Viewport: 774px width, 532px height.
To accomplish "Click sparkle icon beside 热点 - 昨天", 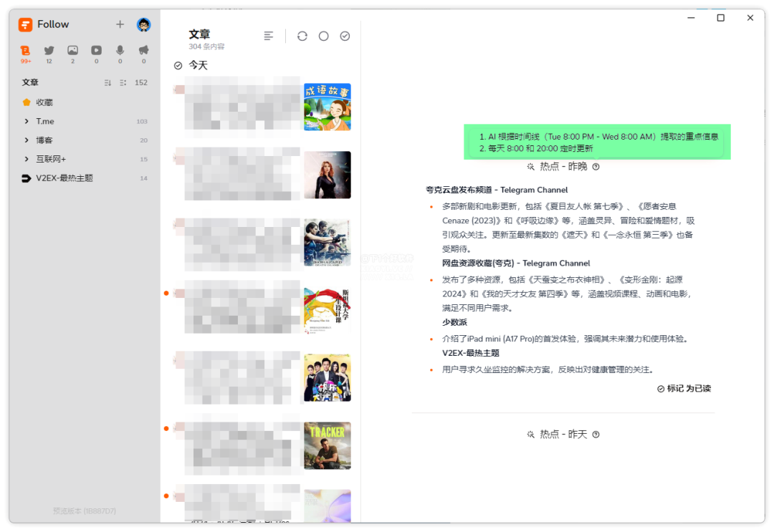I will [530, 435].
